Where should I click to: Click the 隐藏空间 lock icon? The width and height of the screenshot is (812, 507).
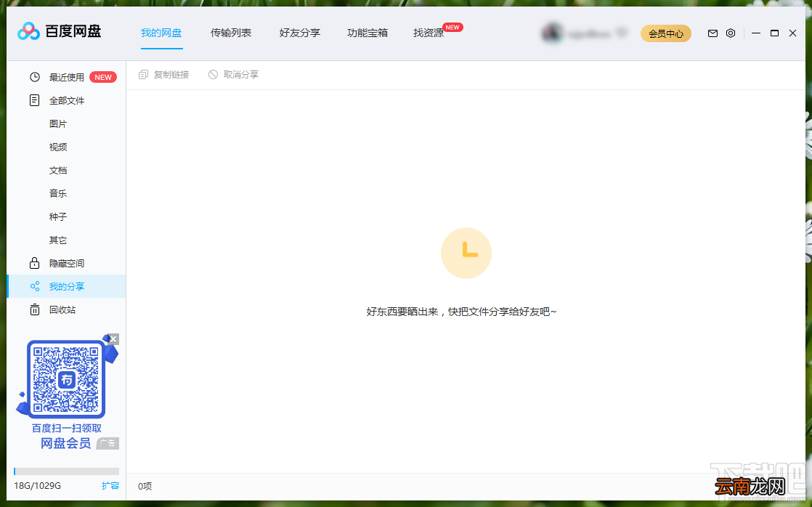tap(35, 263)
